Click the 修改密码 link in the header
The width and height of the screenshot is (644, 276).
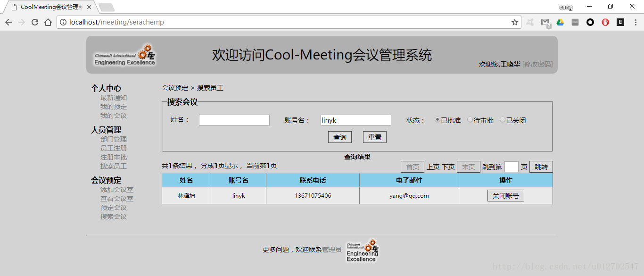tap(537, 64)
